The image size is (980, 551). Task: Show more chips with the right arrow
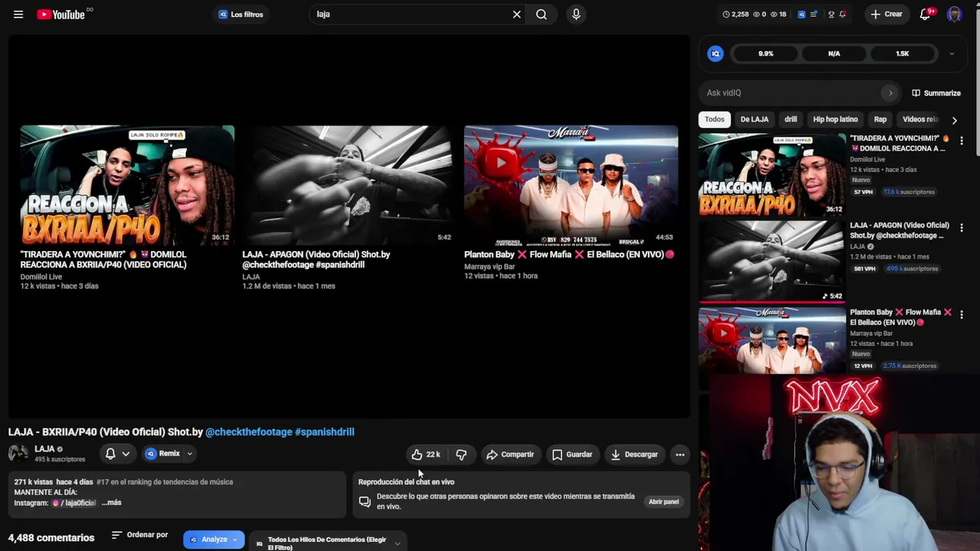click(x=954, y=120)
